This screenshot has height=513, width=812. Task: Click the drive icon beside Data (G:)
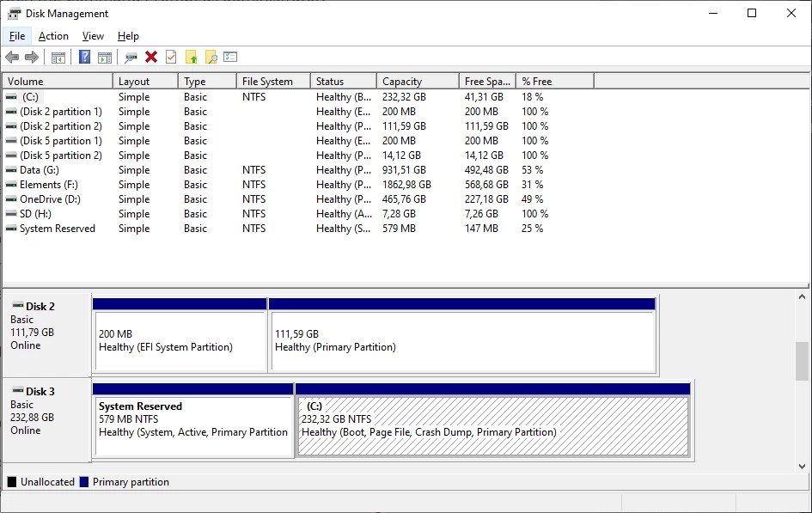click(x=11, y=170)
